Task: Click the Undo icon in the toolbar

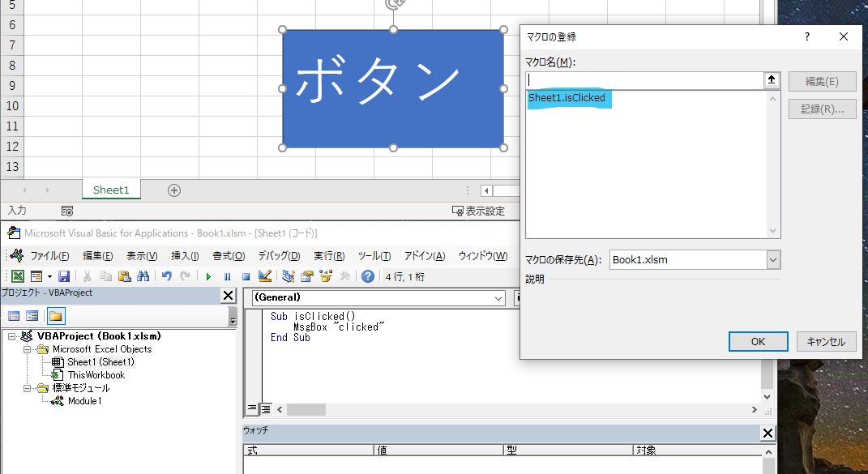Action: (x=167, y=275)
